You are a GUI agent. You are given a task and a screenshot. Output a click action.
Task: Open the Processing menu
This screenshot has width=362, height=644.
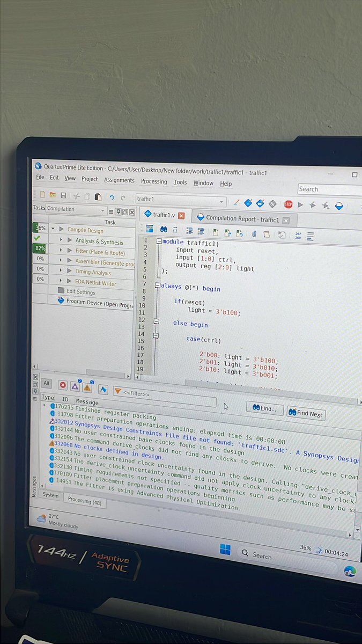pyautogui.click(x=154, y=181)
